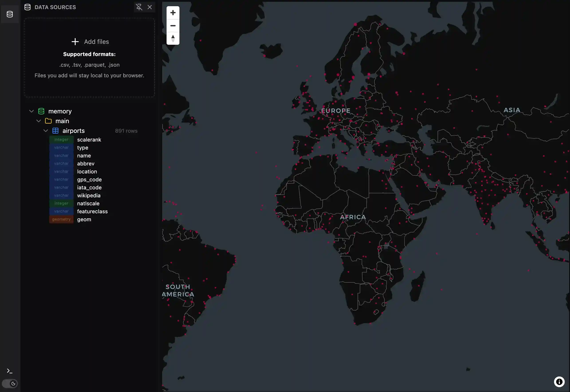
Task: Close the Data Sources panel
Action: pyautogui.click(x=150, y=7)
